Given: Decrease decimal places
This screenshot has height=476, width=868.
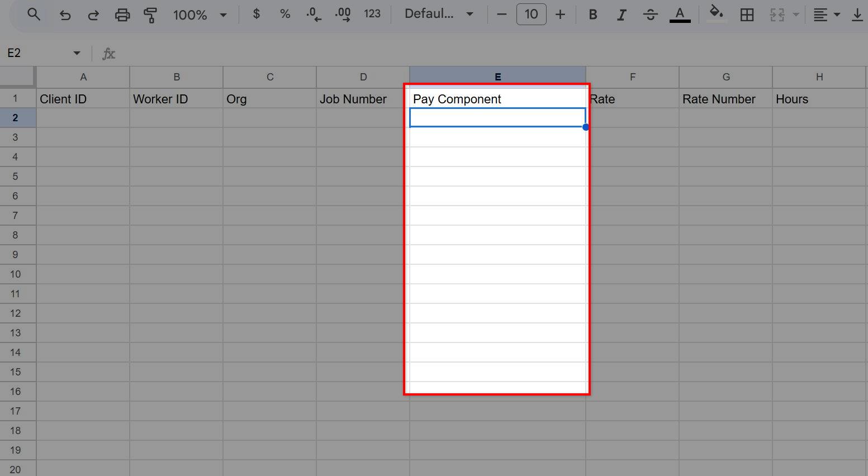Looking at the screenshot, I should 314,14.
